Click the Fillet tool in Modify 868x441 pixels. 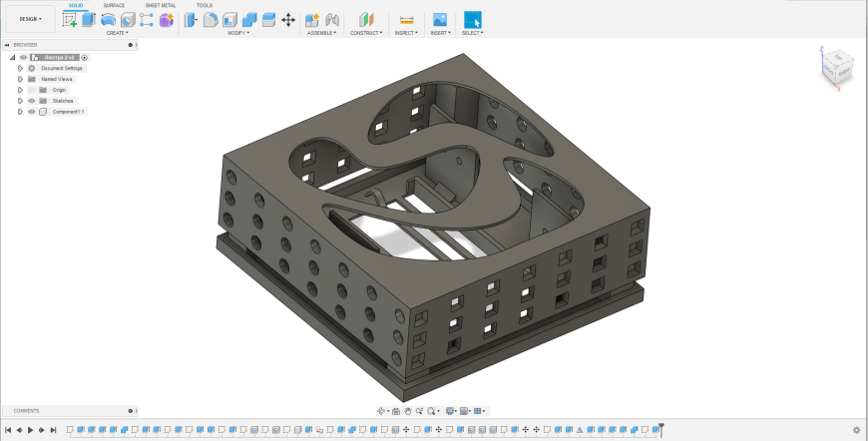[x=211, y=20]
